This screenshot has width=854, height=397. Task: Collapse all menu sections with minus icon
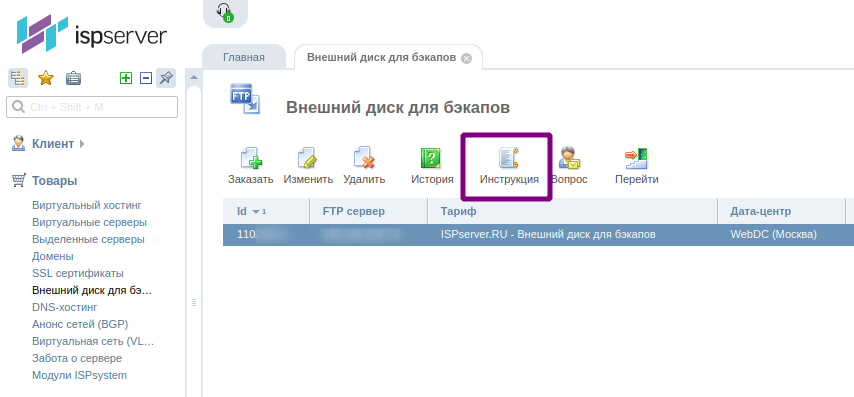pyautogui.click(x=146, y=78)
